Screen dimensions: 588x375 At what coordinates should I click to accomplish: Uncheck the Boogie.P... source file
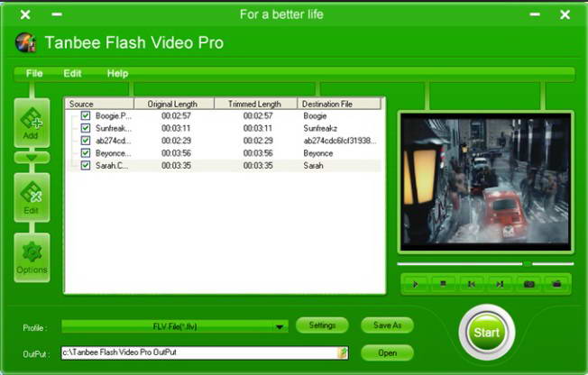tap(86, 115)
